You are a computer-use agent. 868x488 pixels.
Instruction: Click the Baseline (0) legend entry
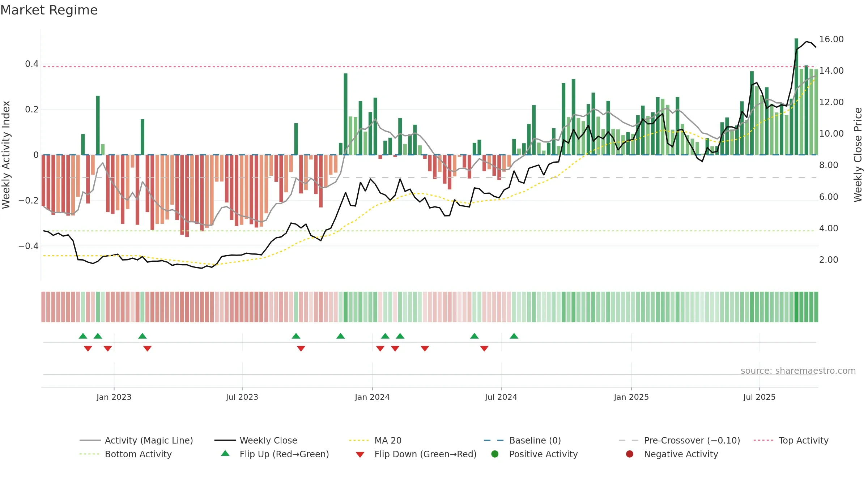click(x=522, y=440)
